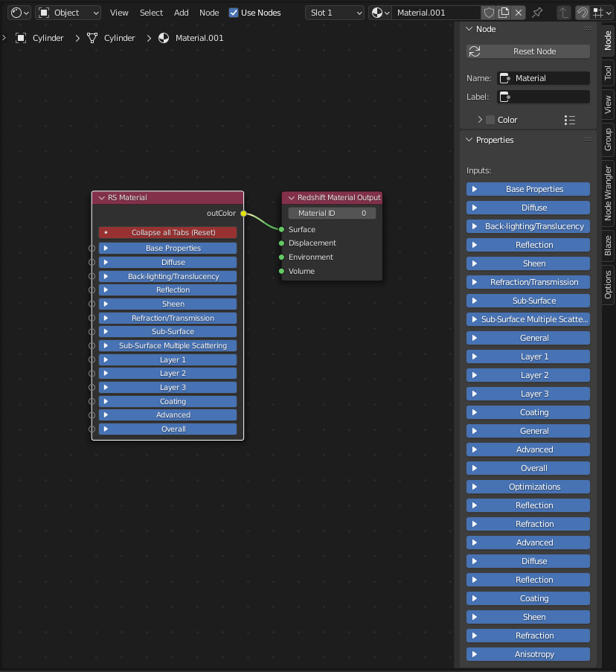Screen dimensions: 616x672
Task: Open the Node menu
Action: [209, 13]
